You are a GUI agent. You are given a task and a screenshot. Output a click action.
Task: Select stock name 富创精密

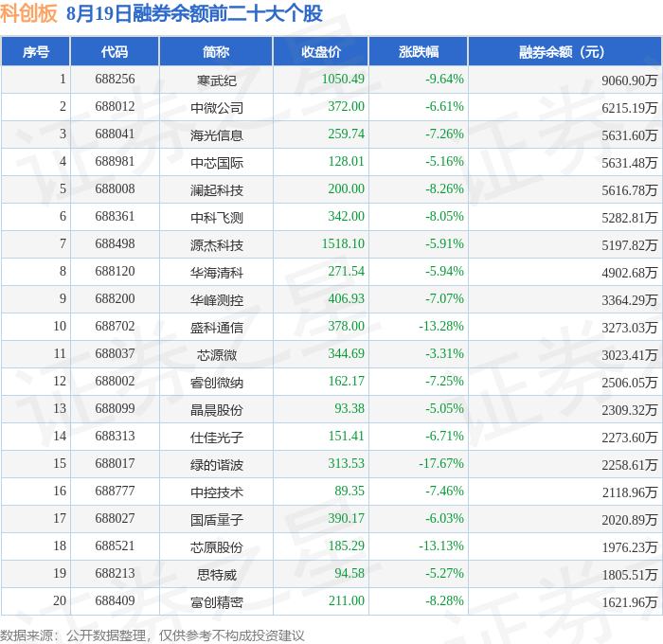217,602
